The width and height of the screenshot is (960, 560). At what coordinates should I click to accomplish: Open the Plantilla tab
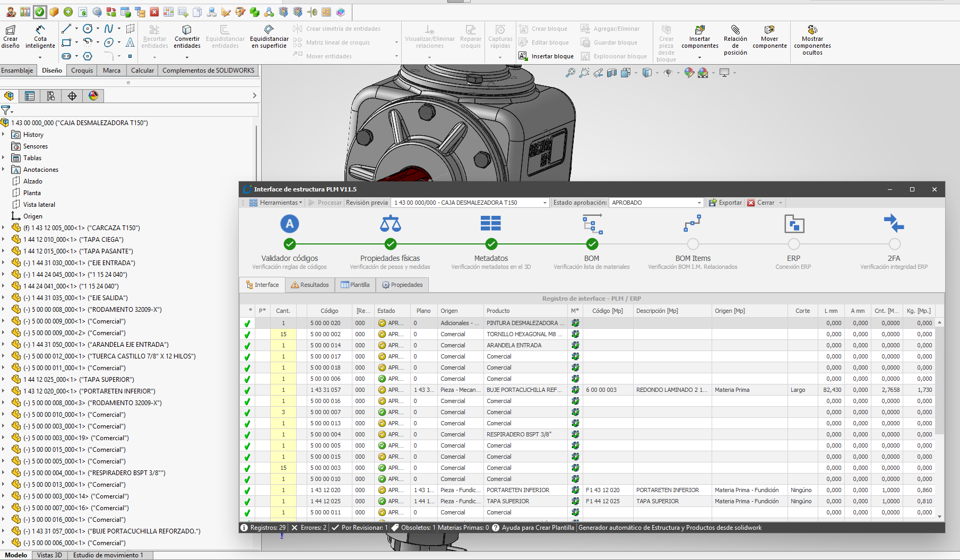pyautogui.click(x=355, y=285)
